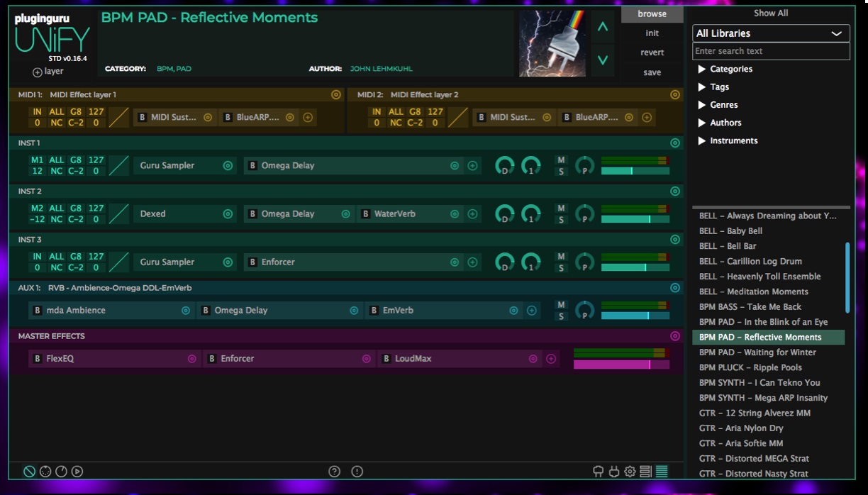
Task: Open the circle menu beside INST 1 Guru Sampler
Action: [228, 165]
